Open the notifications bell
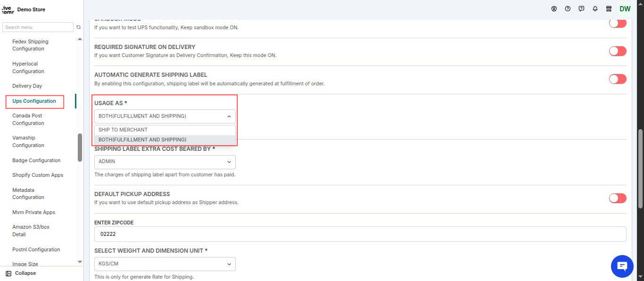Viewport: 644px width, 281px height. (x=595, y=9)
